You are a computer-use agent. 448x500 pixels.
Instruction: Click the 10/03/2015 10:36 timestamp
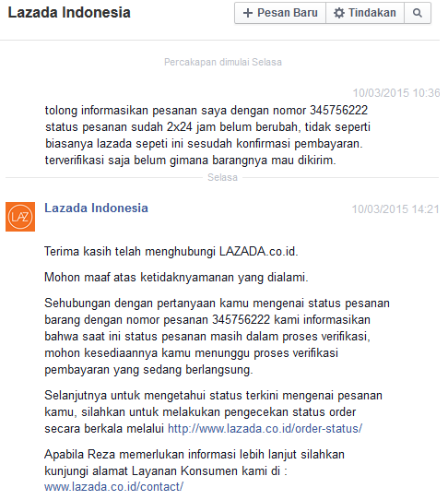tap(396, 93)
